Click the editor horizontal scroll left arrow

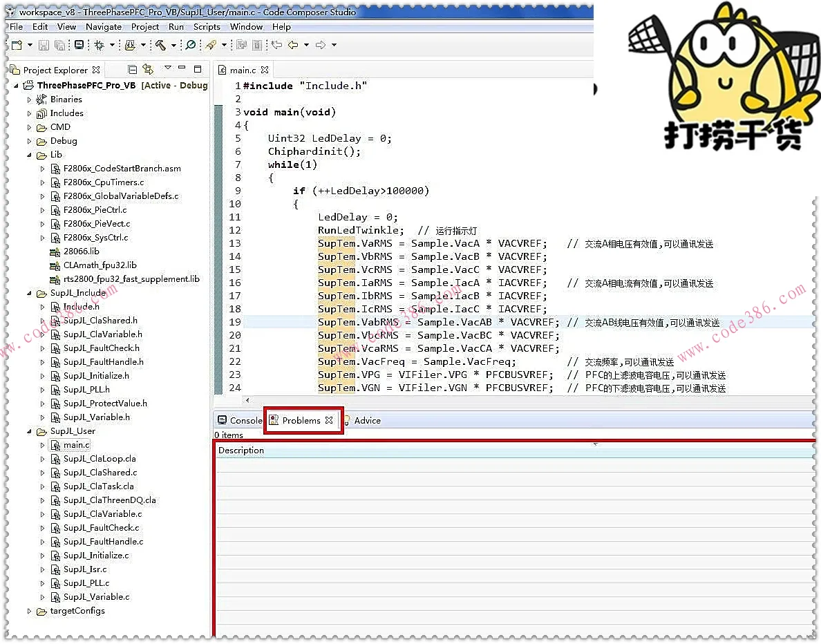pyautogui.click(x=247, y=401)
